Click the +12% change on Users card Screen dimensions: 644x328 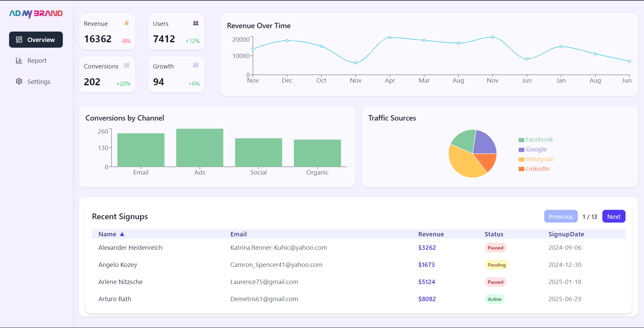click(192, 41)
